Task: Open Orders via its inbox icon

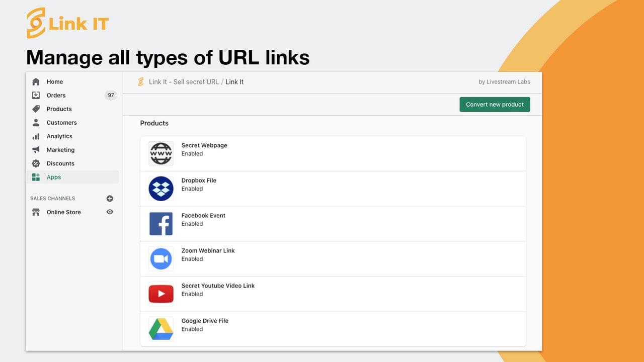Action: 36,95
